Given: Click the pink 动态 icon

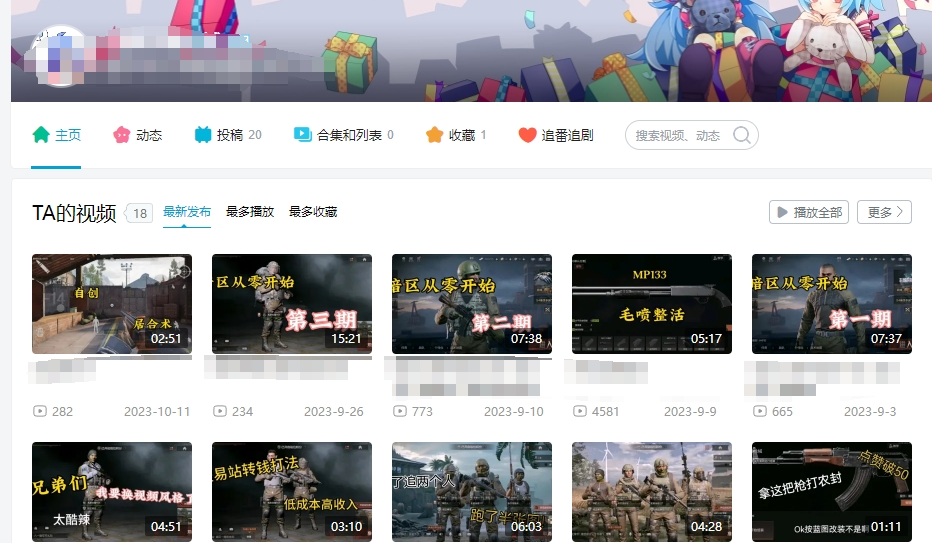Looking at the screenshot, I should click(122, 135).
